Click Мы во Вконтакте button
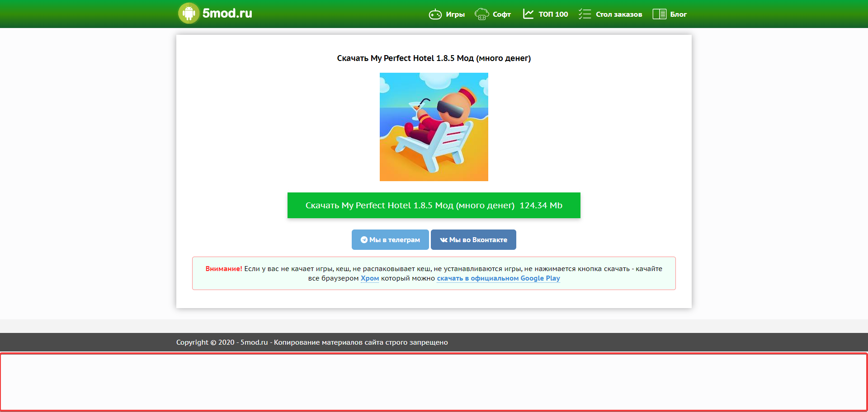 (x=473, y=239)
